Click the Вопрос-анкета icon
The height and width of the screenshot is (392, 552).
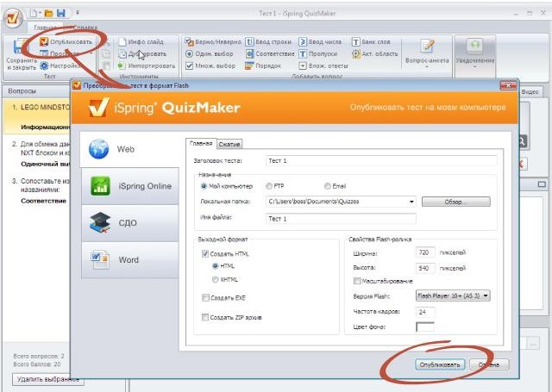(x=427, y=47)
